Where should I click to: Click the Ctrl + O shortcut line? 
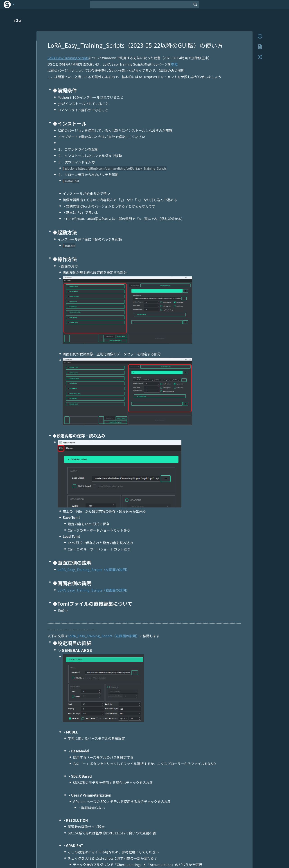99,549
